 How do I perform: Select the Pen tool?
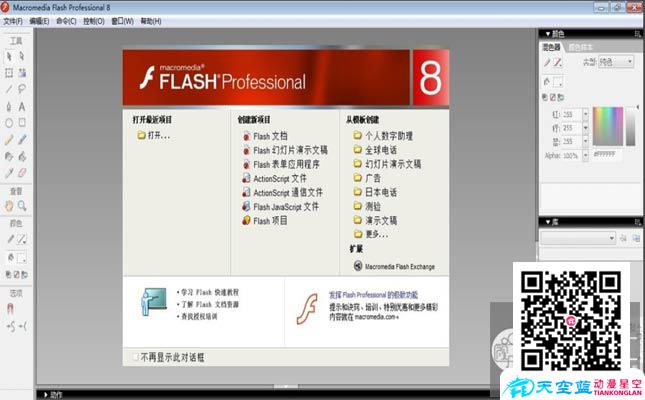tap(9, 107)
